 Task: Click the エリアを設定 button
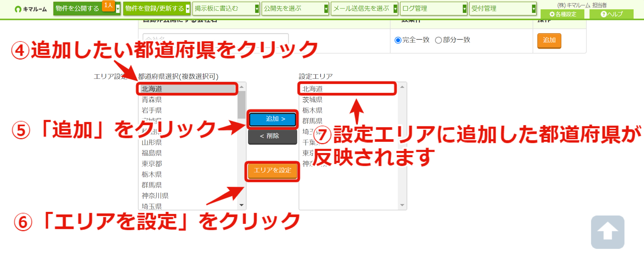pos(273,170)
